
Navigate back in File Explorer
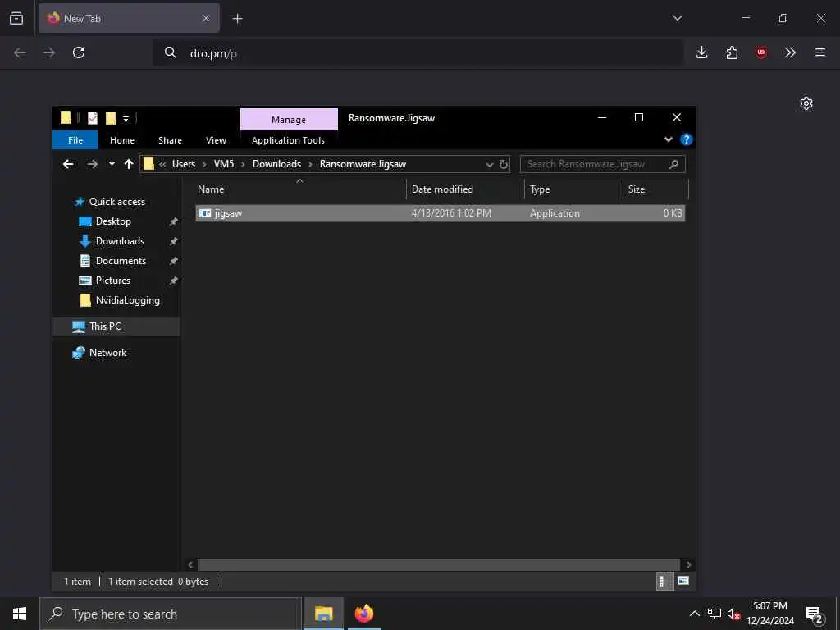click(68, 164)
